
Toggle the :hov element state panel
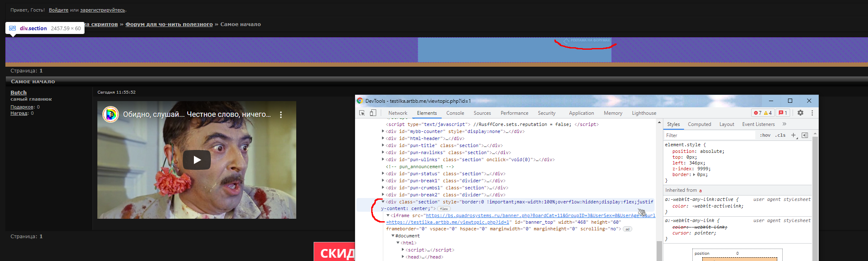click(x=765, y=135)
